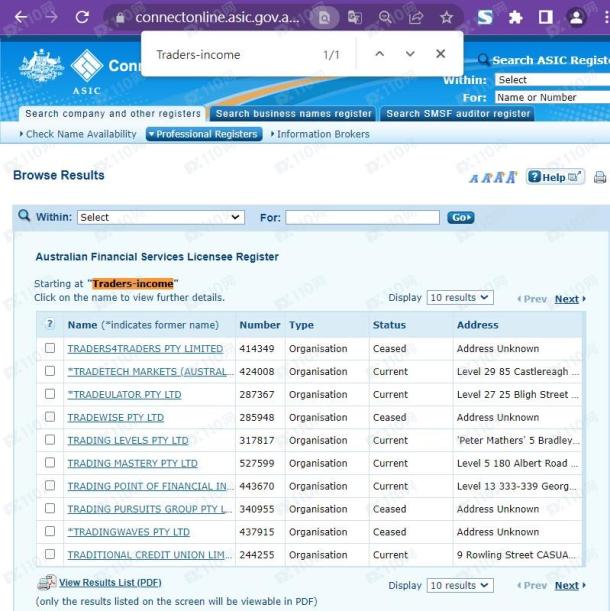Open the Within Select dropdown in Browse Results

[161, 217]
